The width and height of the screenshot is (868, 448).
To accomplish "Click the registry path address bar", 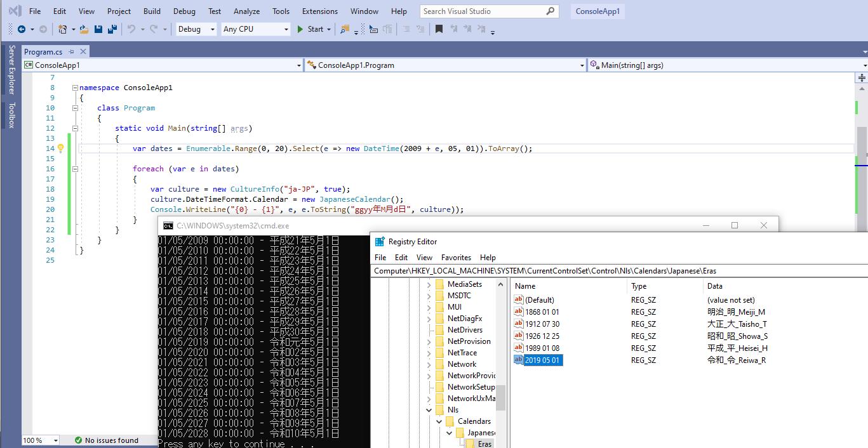I will coord(619,271).
